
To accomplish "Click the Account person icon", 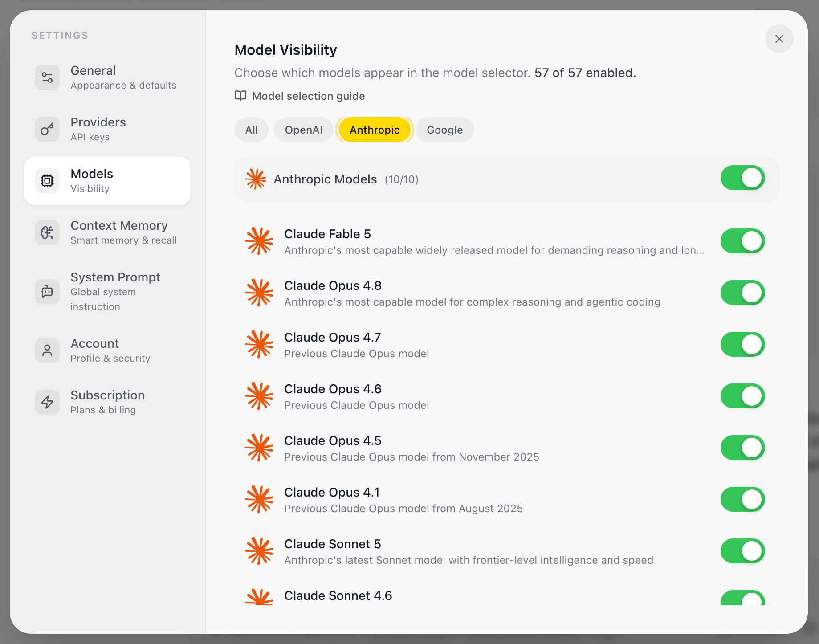I will (47, 351).
